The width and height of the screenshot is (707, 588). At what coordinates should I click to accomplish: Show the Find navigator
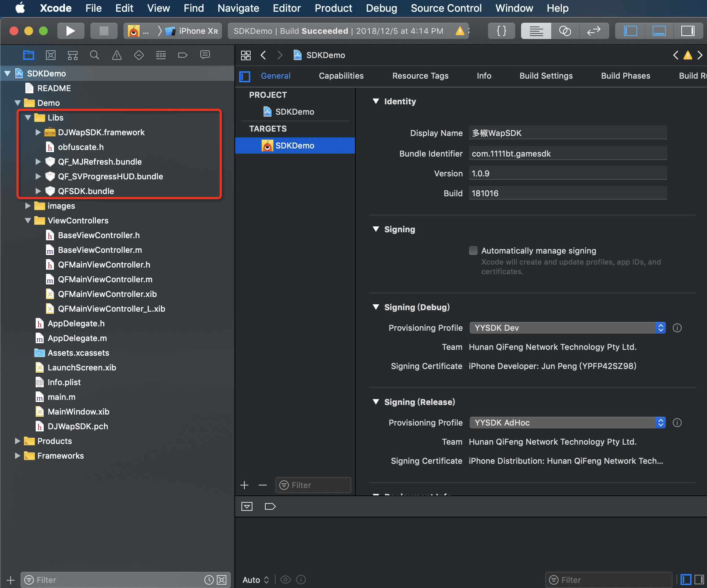click(x=95, y=55)
